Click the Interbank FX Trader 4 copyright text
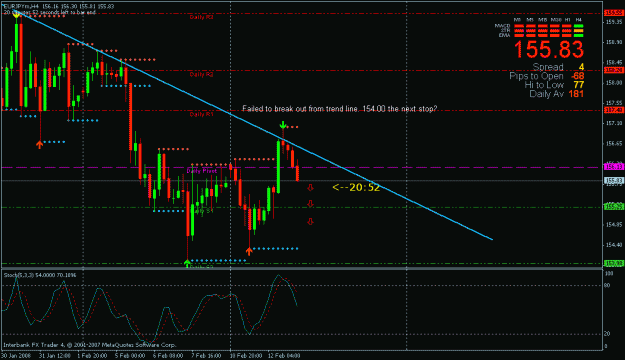This screenshot has height=360, width=625. pos(89,345)
